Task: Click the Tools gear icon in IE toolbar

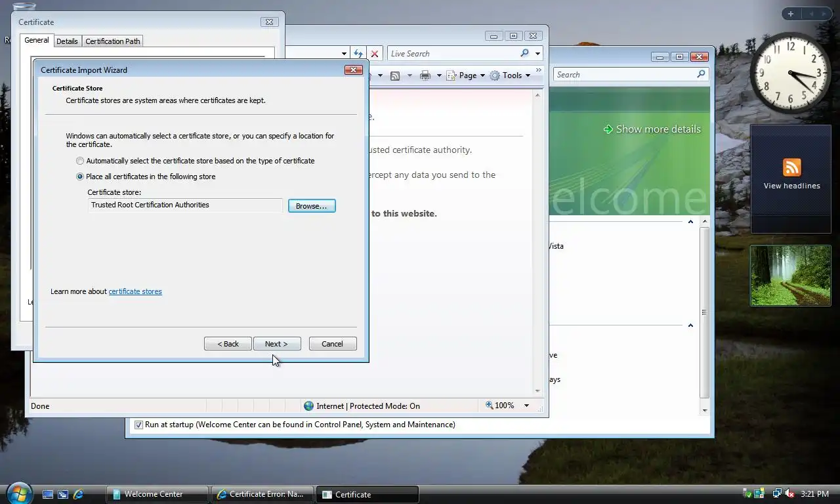Action: pos(495,75)
